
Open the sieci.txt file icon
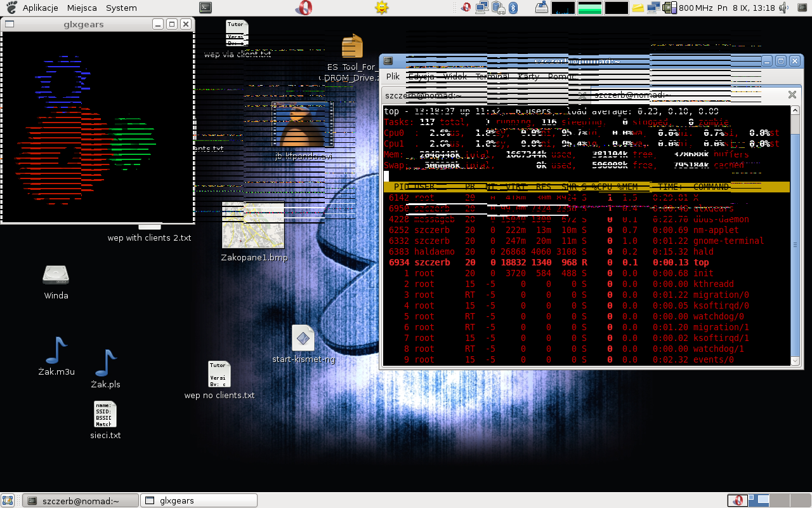tap(105, 414)
